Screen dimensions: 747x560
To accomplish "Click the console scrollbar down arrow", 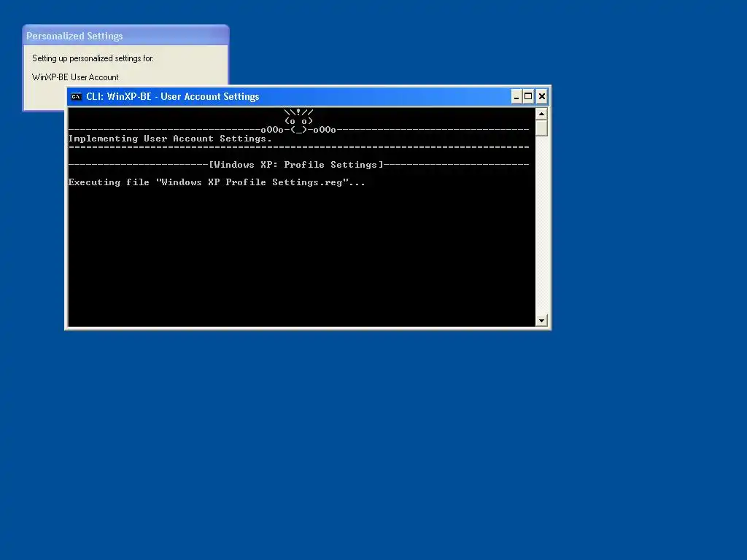I will click(x=541, y=321).
